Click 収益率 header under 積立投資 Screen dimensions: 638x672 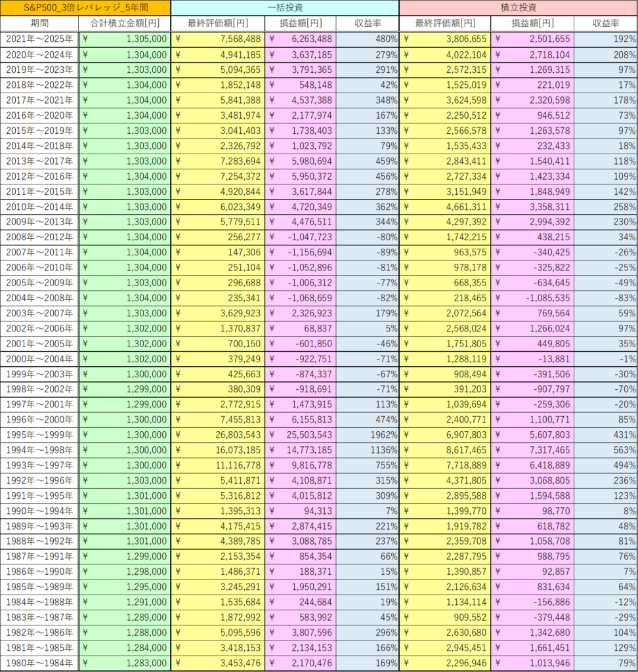tap(605, 23)
